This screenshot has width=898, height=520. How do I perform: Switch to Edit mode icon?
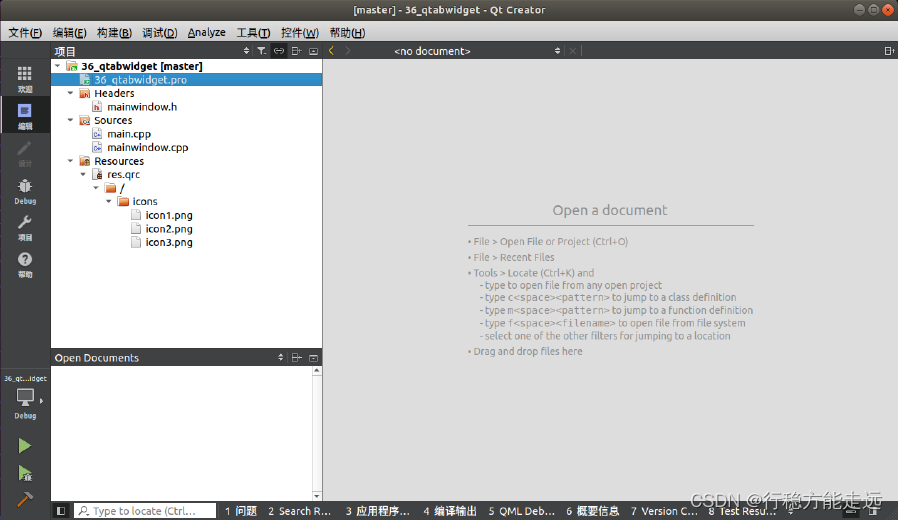coord(25,116)
